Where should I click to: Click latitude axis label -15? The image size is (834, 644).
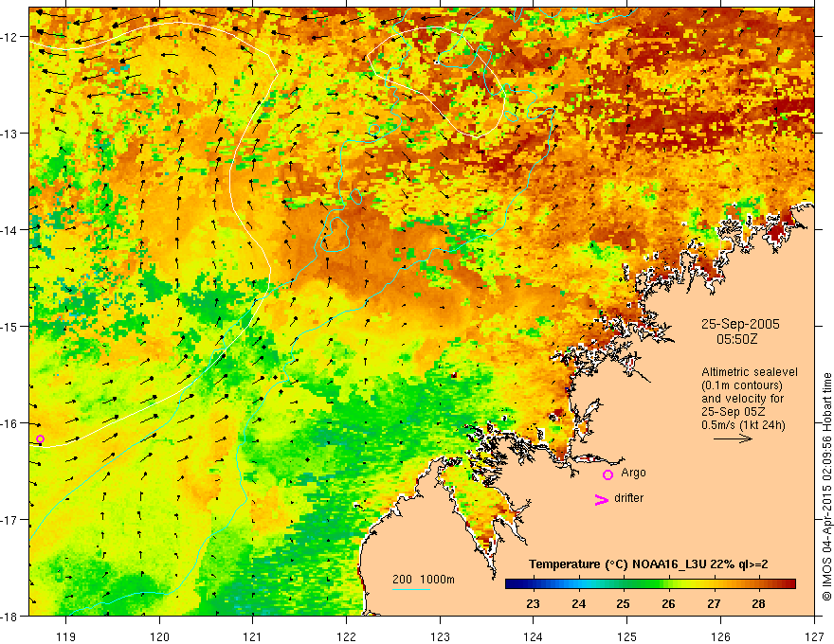(x=9, y=326)
